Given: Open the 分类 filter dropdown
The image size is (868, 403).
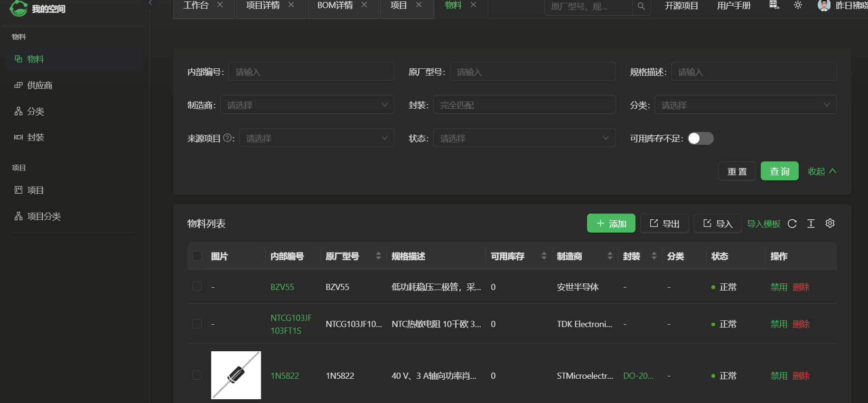Looking at the screenshot, I should tap(745, 105).
